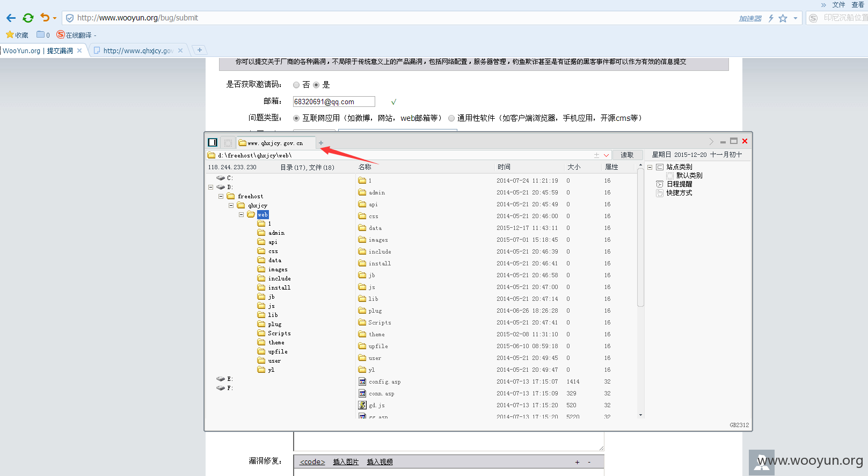The image size is (868, 476).
Task: Collapse the web folder node
Action: coord(241,214)
